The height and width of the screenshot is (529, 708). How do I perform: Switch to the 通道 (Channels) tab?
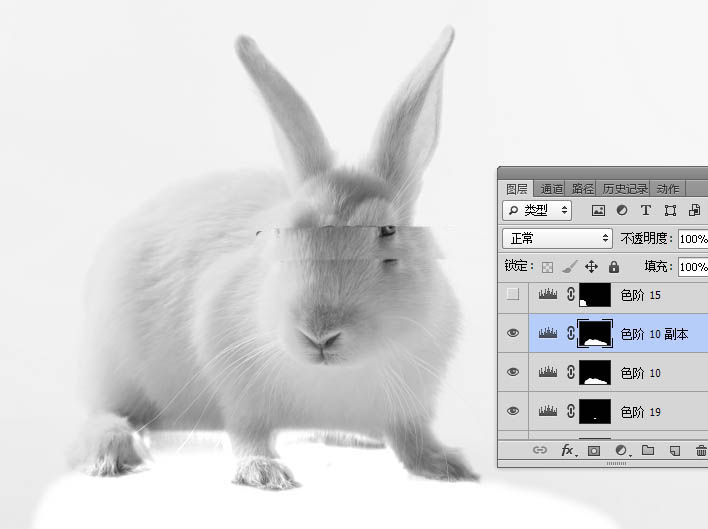[x=552, y=188]
